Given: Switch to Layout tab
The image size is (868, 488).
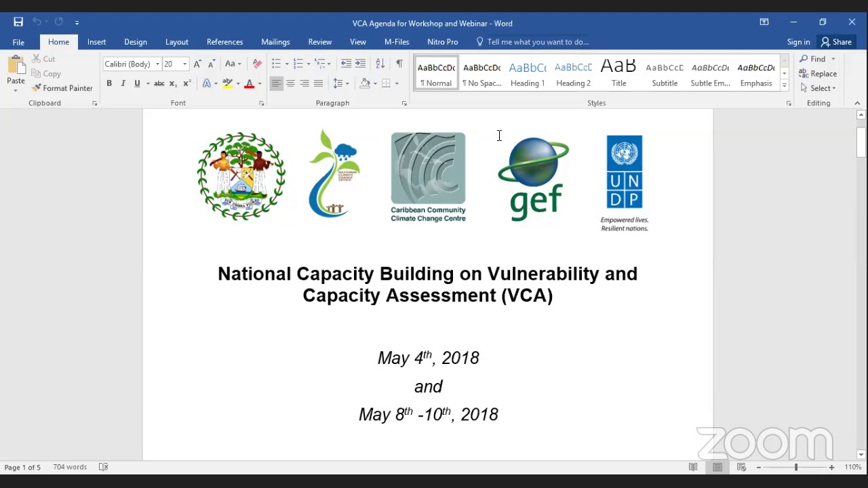Looking at the screenshot, I should click(x=177, y=42).
